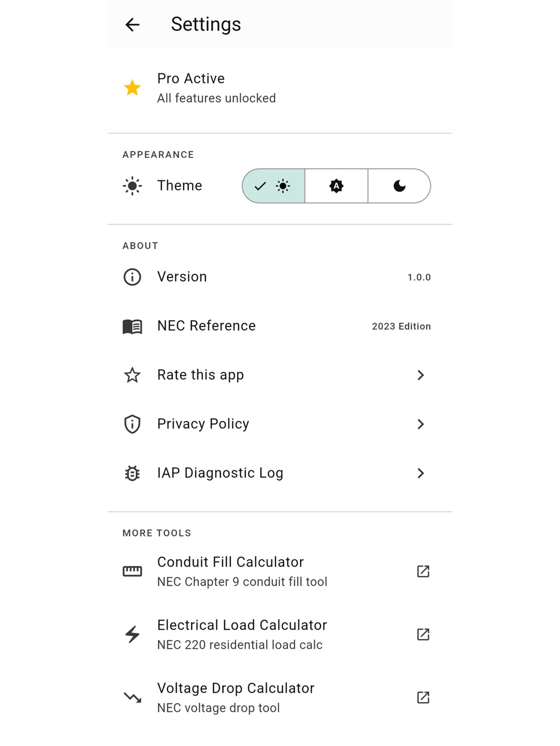The image size is (560, 746).
Task: Launch Voltage Drop Calculator external link icon
Action: (x=423, y=697)
